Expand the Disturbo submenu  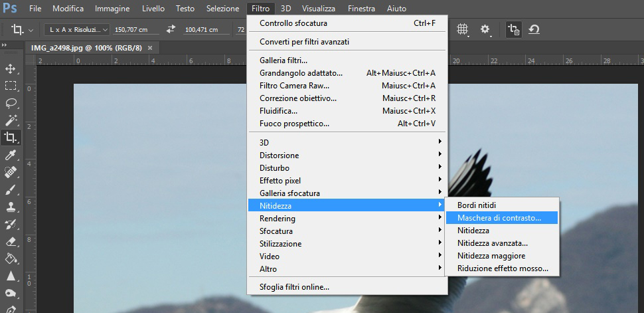[x=347, y=168]
